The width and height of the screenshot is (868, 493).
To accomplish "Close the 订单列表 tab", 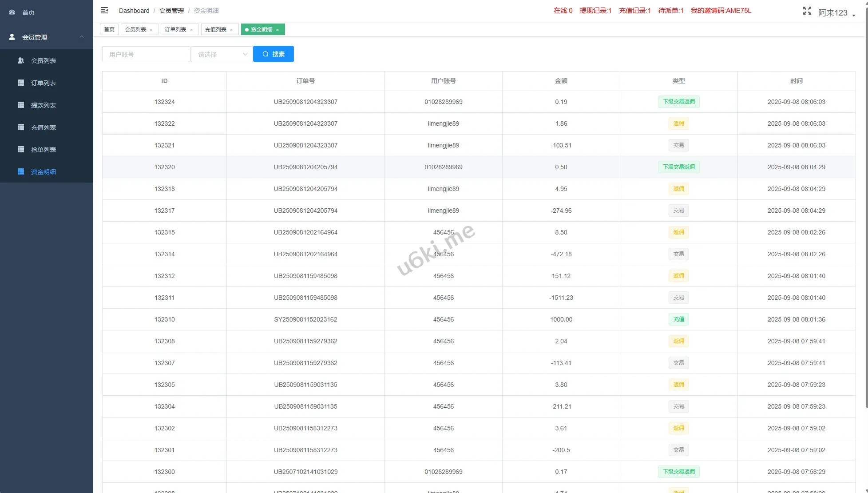I will point(191,30).
